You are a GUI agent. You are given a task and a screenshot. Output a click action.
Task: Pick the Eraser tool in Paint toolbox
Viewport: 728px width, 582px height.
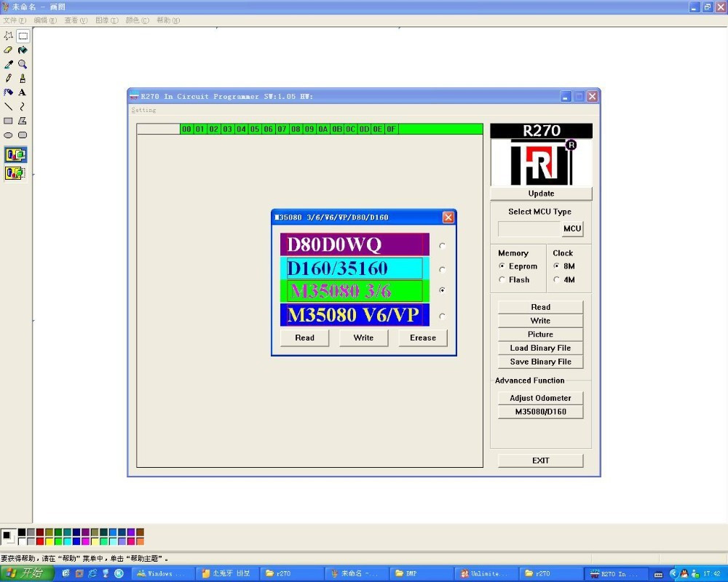[8, 50]
